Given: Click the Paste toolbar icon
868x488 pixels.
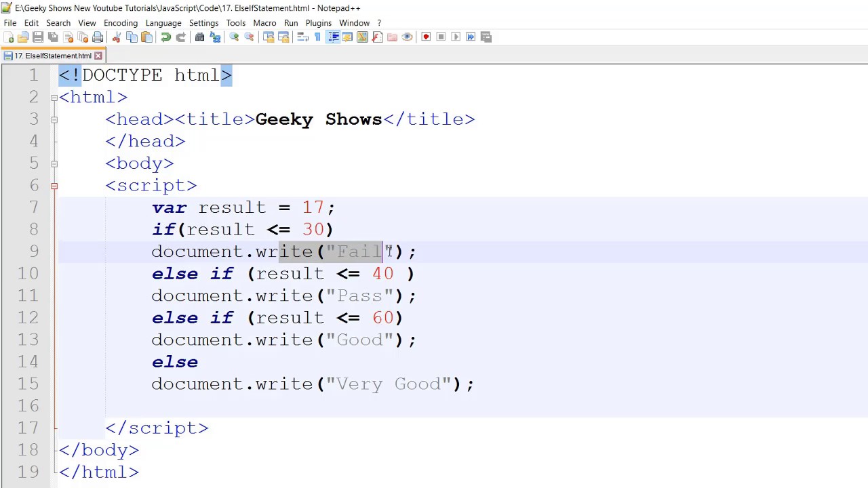Looking at the screenshot, I should 146,37.
